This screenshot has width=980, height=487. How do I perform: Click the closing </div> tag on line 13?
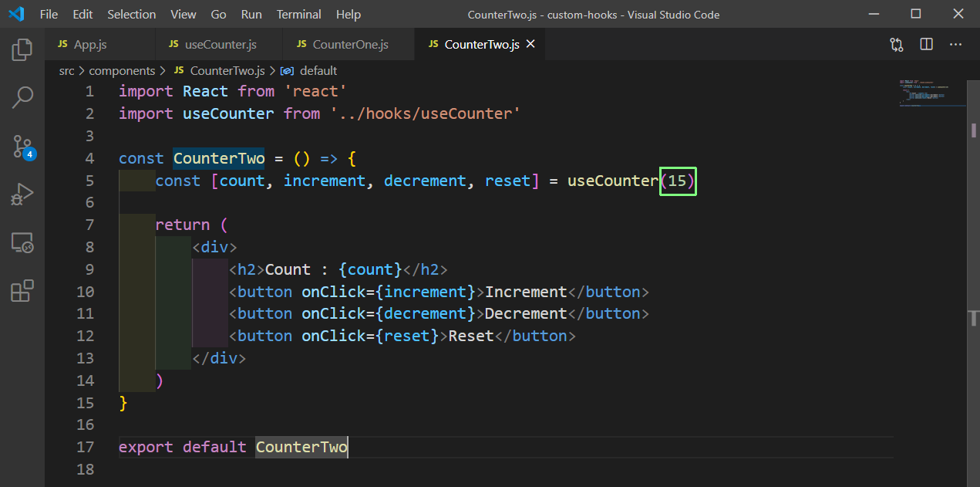tap(219, 358)
